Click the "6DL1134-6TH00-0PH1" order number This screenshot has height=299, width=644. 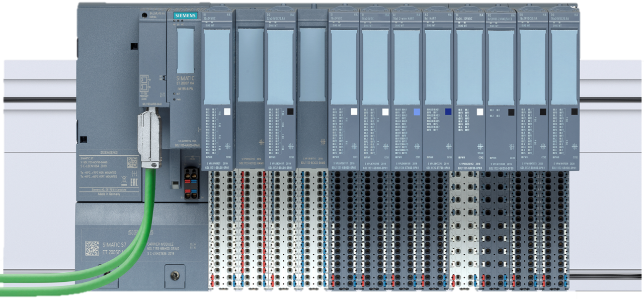point(407,167)
